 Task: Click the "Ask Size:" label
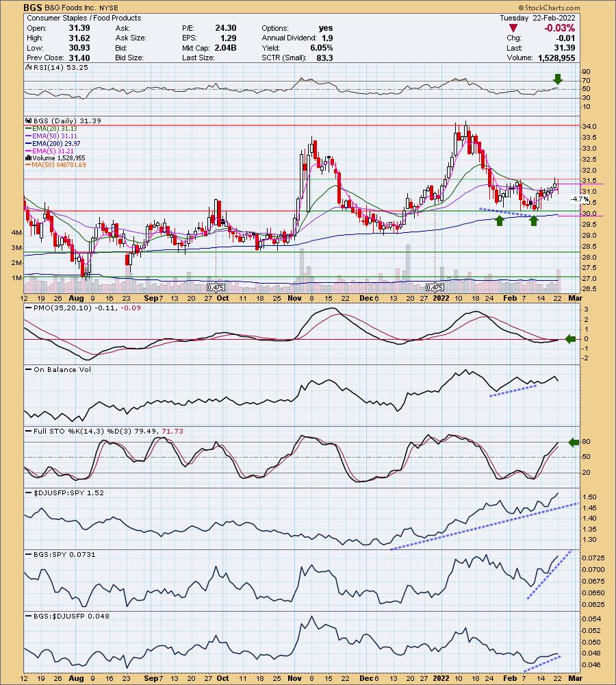[131, 38]
